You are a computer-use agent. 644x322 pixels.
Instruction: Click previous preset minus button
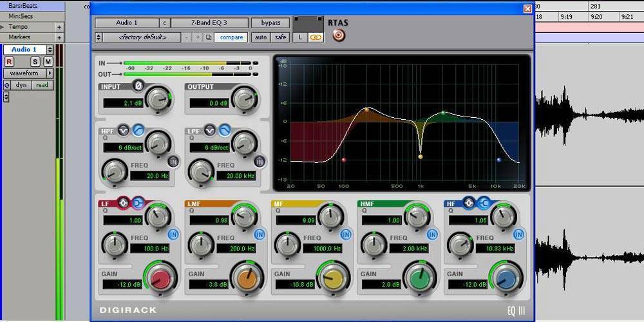point(187,37)
